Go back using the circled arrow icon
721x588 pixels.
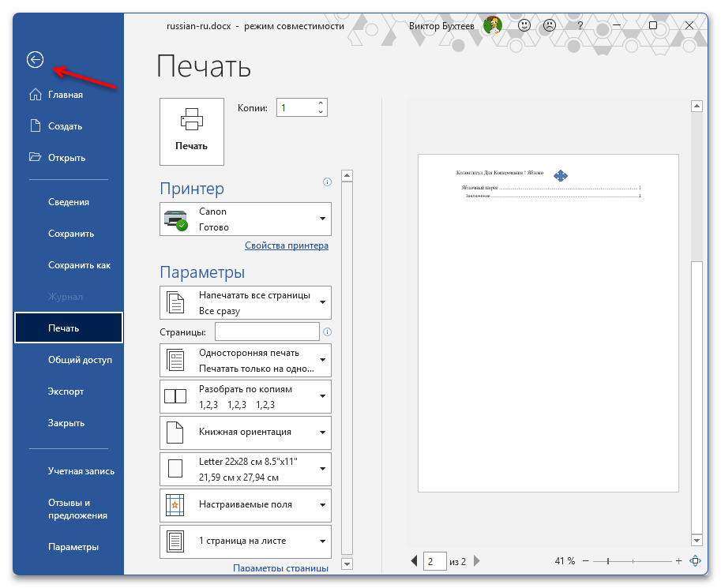tap(35, 60)
